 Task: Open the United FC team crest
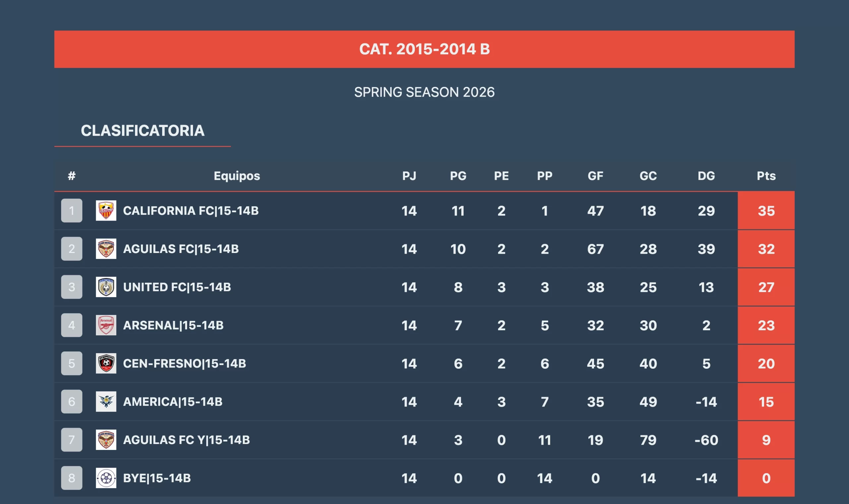pyautogui.click(x=105, y=287)
